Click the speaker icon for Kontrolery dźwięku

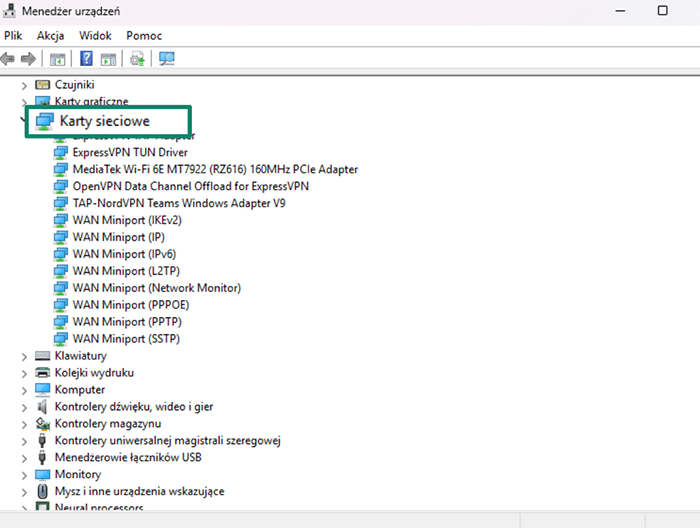pos(43,407)
